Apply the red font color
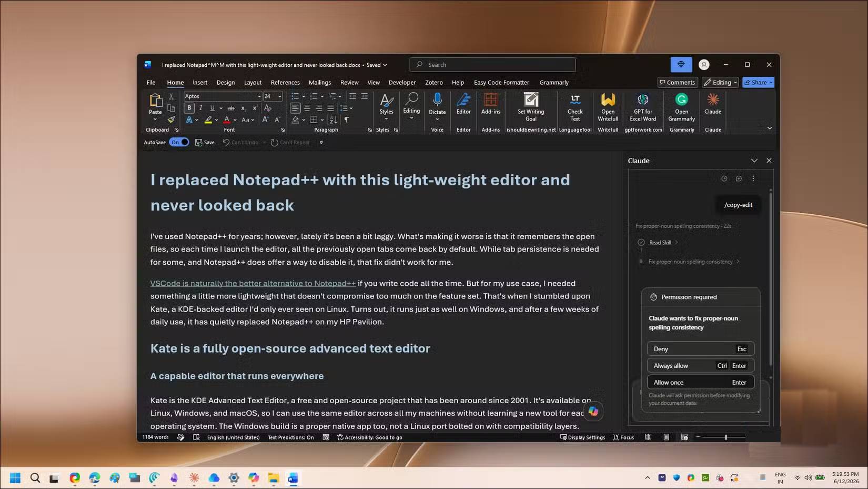This screenshot has width=868, height=489. (227, 120)
